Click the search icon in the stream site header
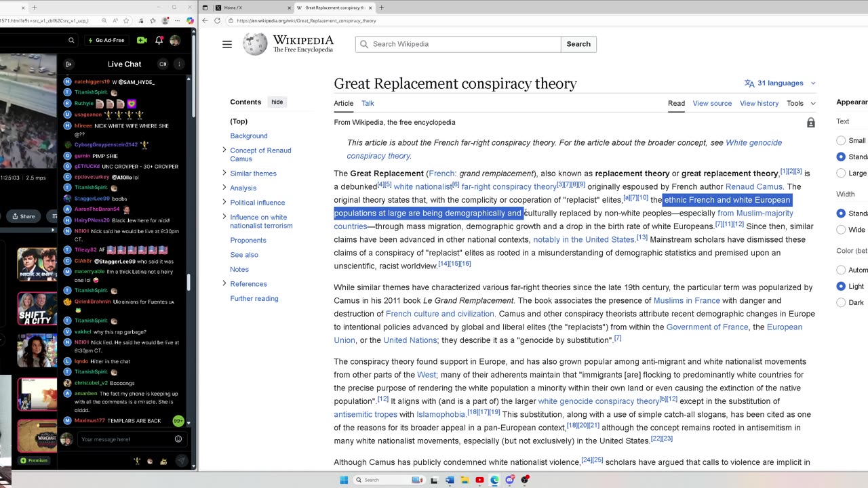868x488 pixels. pos(71,41)
